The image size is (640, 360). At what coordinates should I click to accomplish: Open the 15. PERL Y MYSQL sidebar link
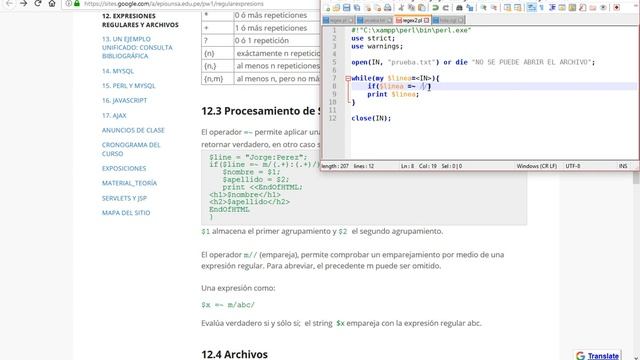coord(129,86)
